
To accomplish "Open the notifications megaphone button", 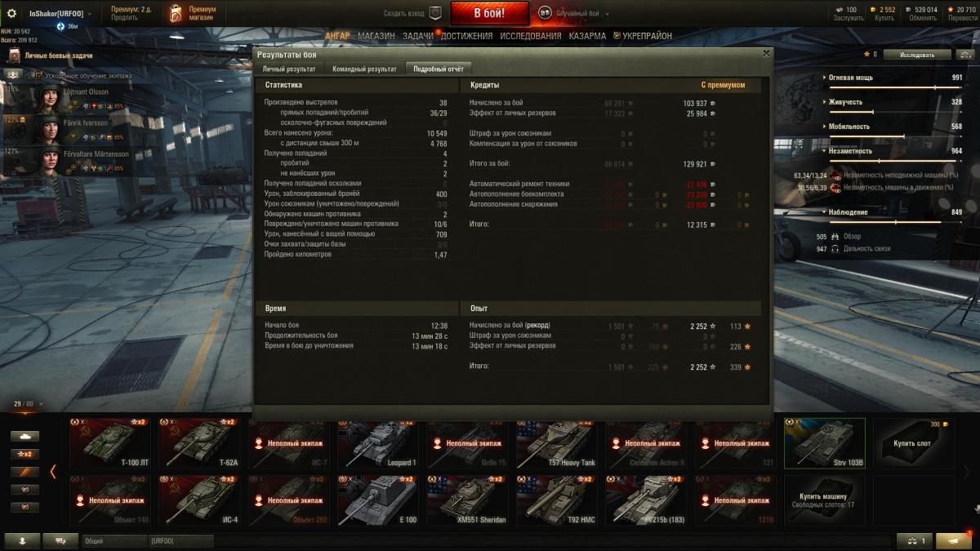I will [x=954, y=540].
